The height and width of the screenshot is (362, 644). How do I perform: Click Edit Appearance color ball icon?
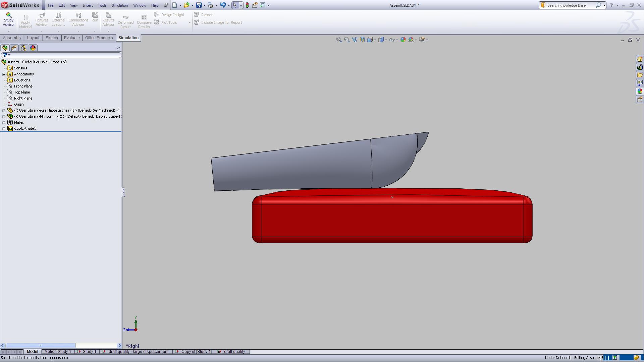(403, 40)
